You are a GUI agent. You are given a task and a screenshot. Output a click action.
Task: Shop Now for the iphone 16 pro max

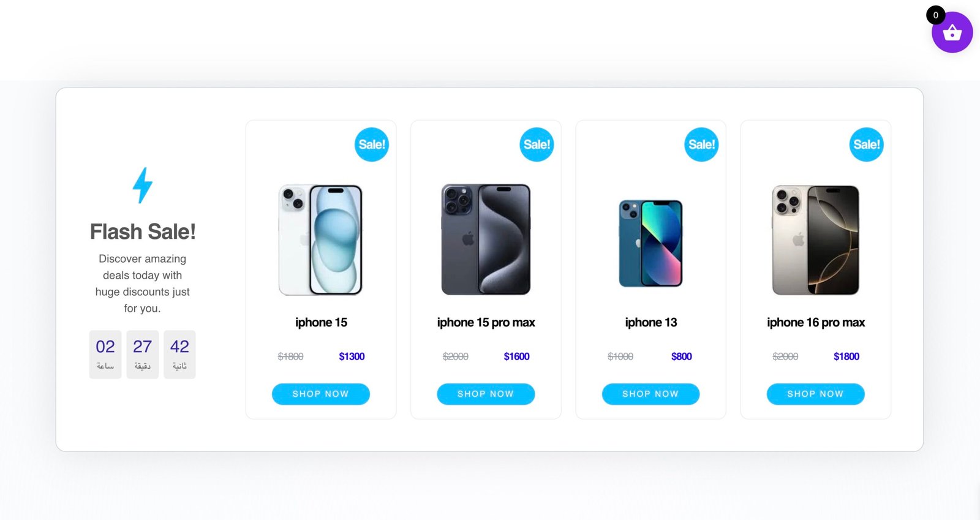coord(816,394)
